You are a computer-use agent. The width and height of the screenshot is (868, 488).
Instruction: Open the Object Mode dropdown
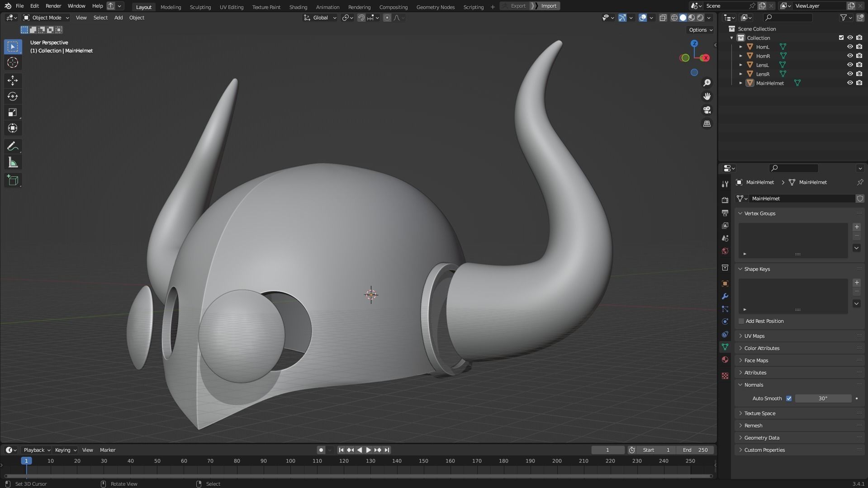tap(46, 18)
